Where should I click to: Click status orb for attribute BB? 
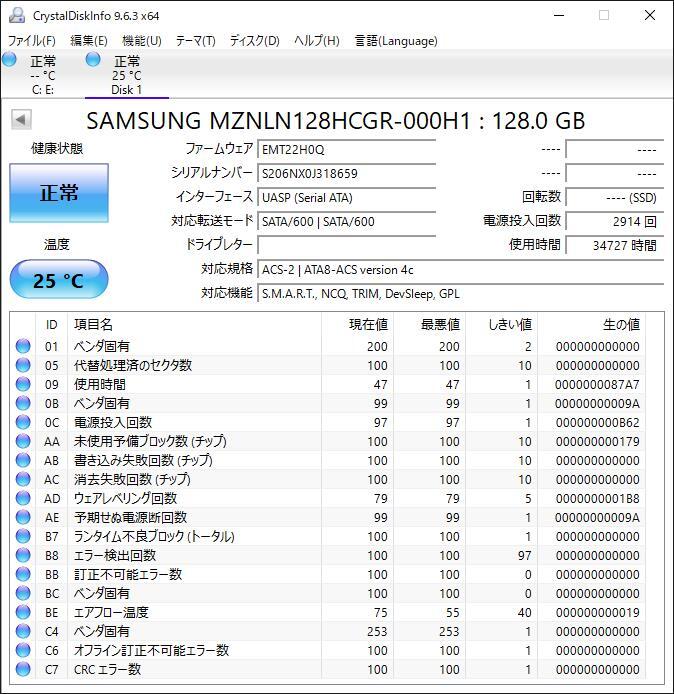pyautogui.click(x=23, y=574)
